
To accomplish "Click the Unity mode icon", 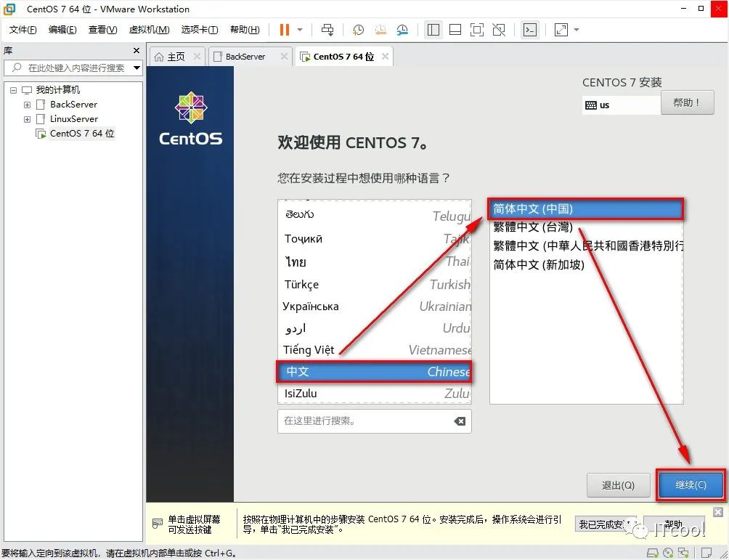I will [x=499, y=30].
